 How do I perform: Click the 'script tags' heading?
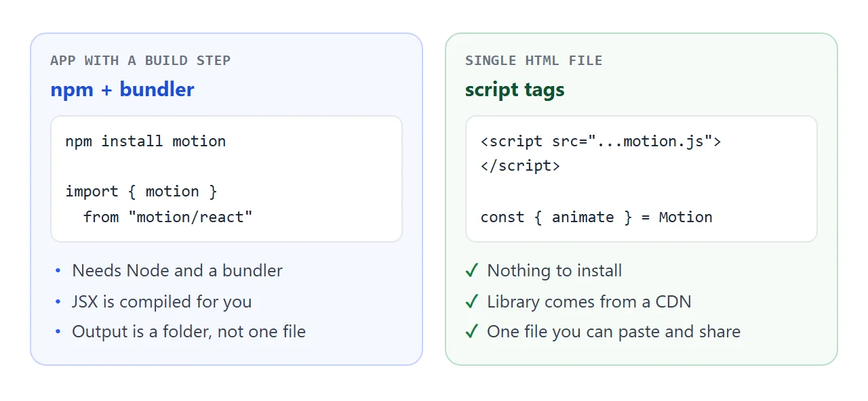coord(515,89)
